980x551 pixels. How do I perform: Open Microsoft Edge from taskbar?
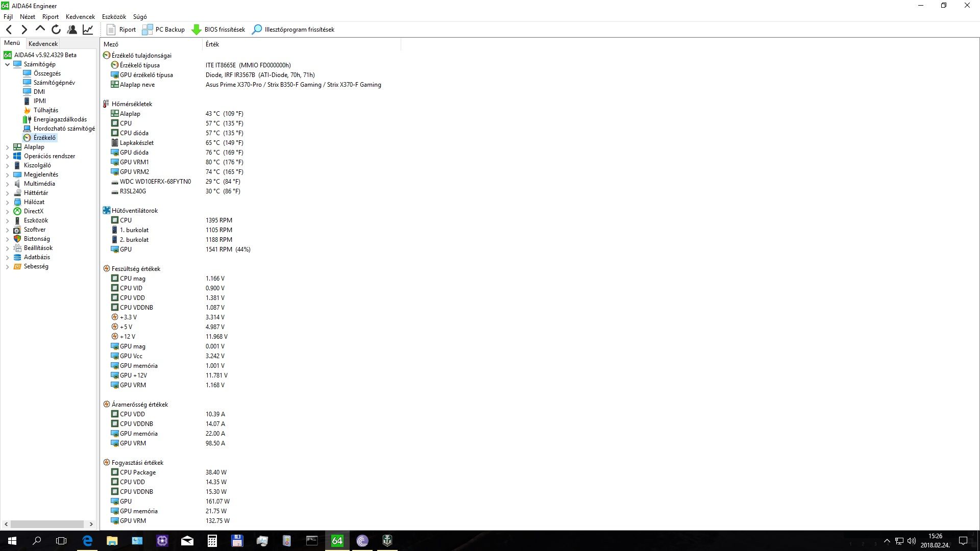[87, 541]
